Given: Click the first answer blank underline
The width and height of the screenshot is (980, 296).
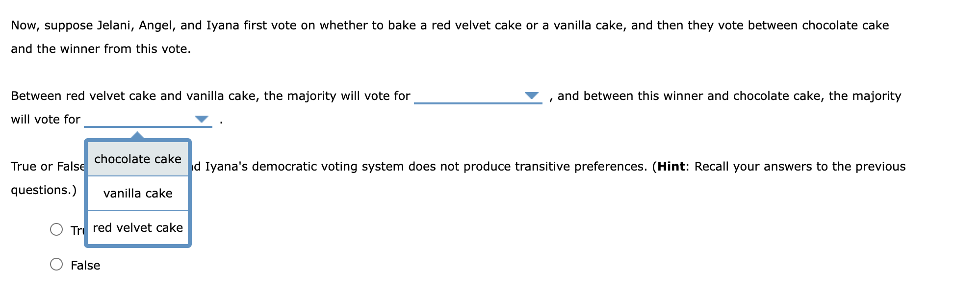Looking at the screenshot, I should pyautogui.click(x=478, y=104).
